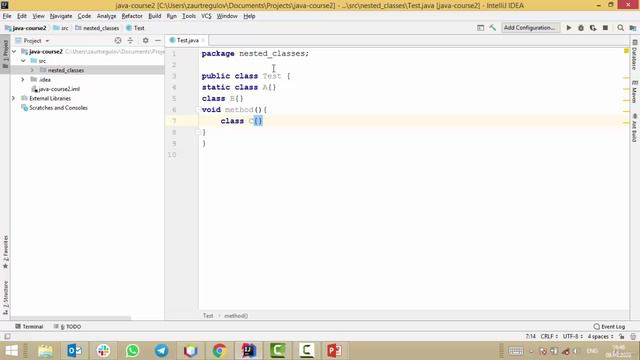
Task: Expand the nested_classes package
Action: pyautogui.click(x=32, y=70)
